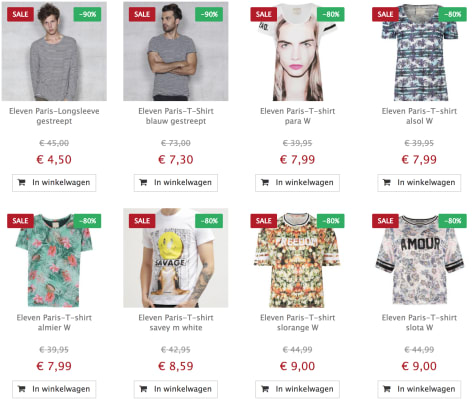
Task: Click the green -90% badge on Longsleeve gestreept
Action: pos(87,14)
